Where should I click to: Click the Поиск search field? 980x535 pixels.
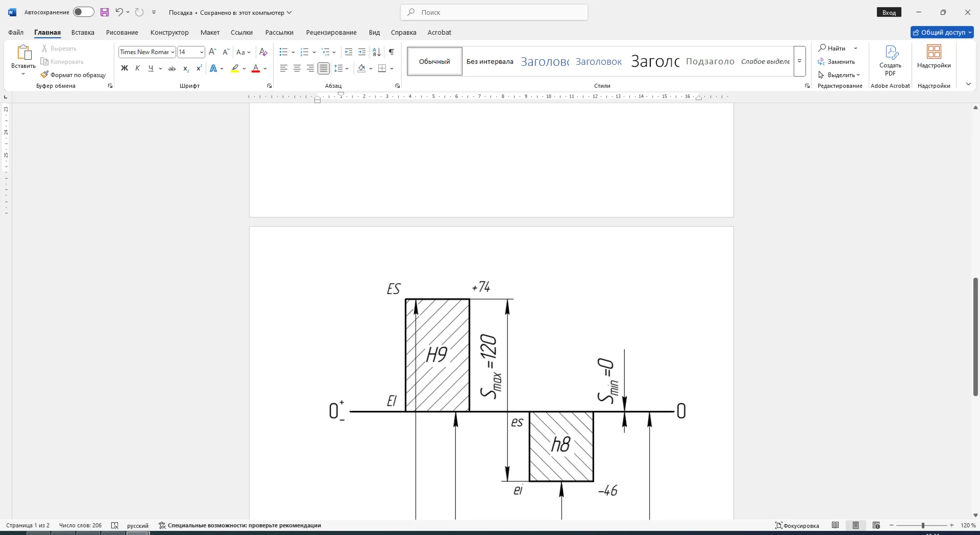pos(494,12)
